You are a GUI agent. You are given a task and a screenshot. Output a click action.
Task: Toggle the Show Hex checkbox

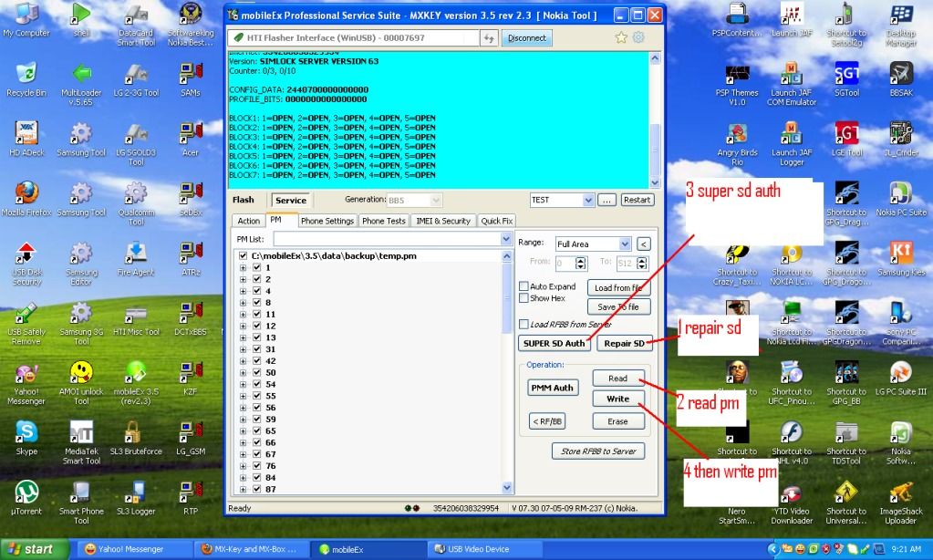(x=524, y=298)
